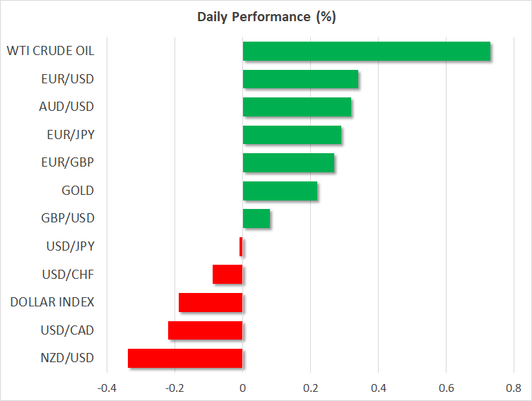Select the EUR/USD green bar
532x401 pixels.
300,79
